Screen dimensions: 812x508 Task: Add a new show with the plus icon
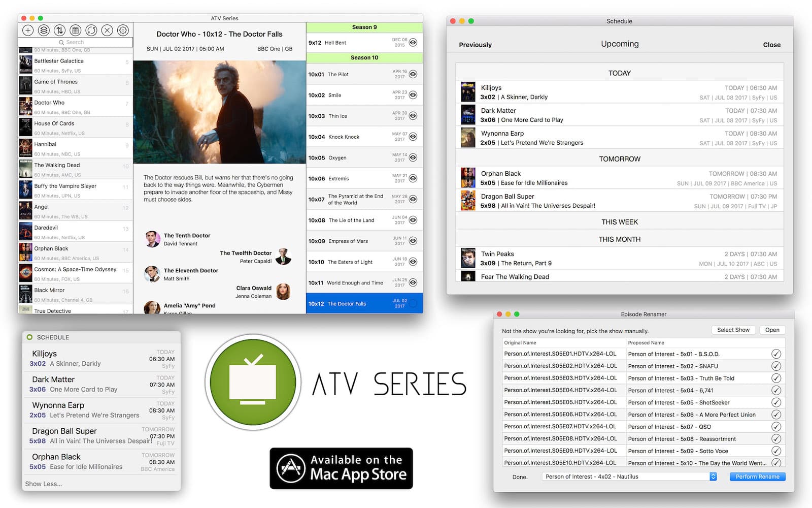pos(28,30)
